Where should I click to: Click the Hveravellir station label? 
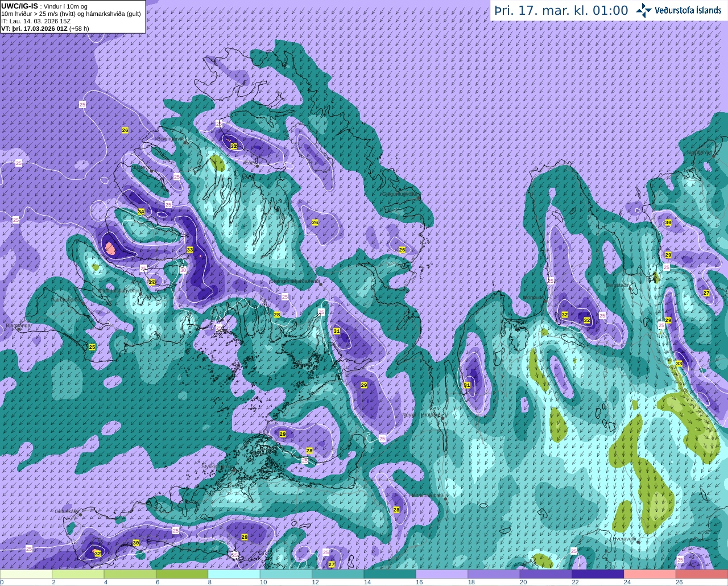click(x=624, y=538)
